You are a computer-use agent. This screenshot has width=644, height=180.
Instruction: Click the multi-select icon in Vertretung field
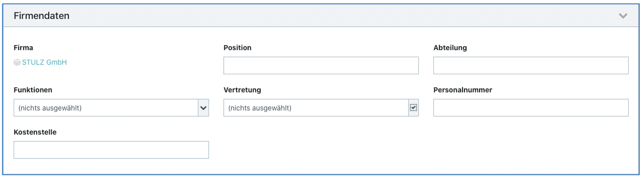(413, 108)
